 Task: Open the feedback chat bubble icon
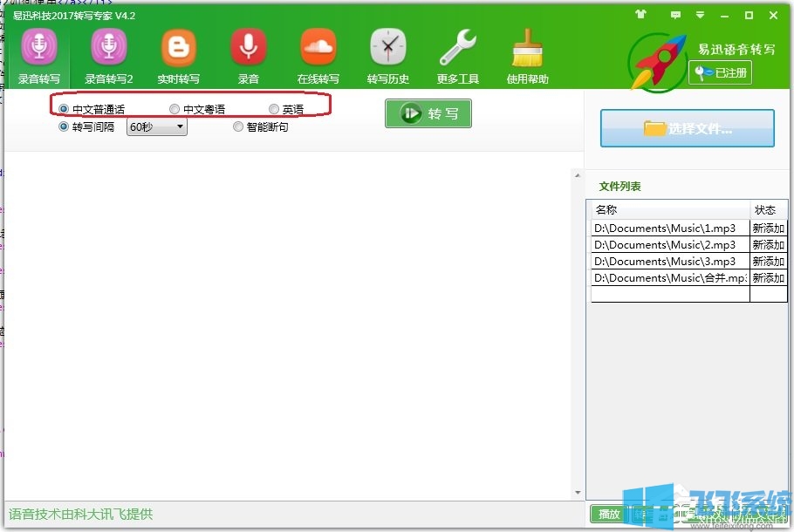coord(675,15)
